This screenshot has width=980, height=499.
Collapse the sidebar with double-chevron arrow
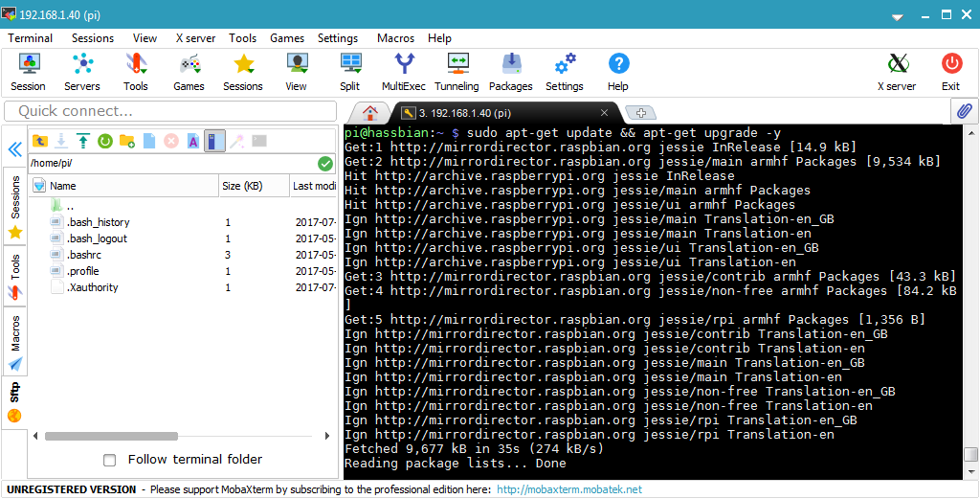coord(15,148)
